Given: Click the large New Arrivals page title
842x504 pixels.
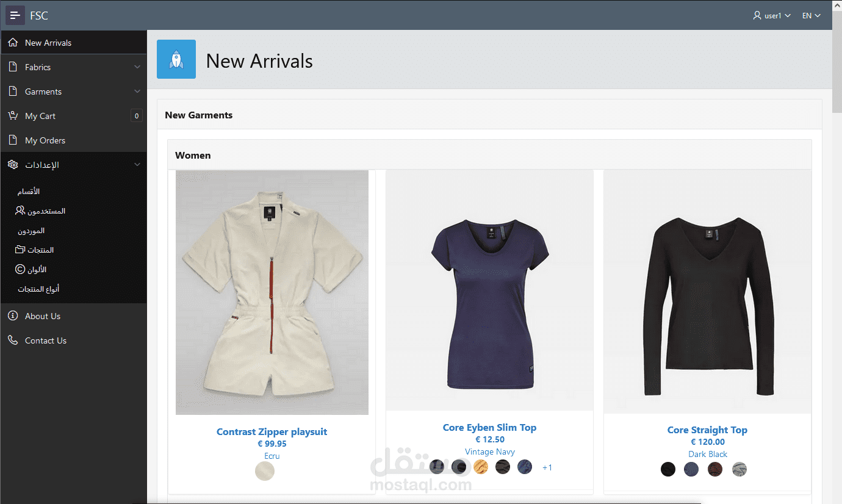Looking at the screenshot, I should (259, 60).
